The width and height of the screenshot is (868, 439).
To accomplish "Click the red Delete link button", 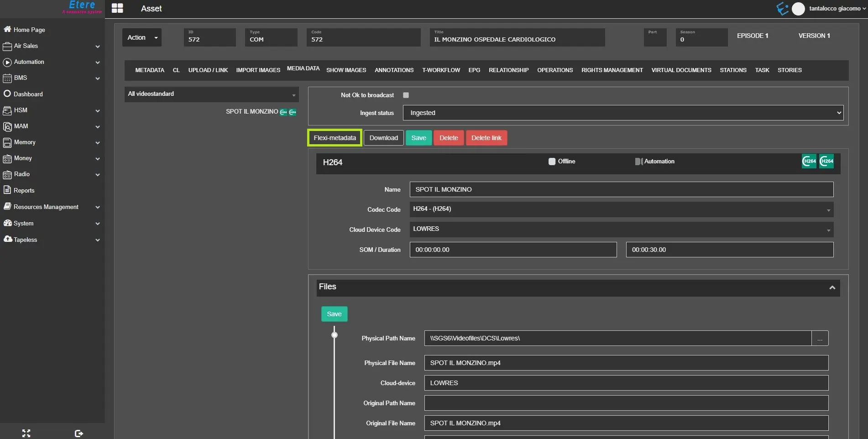I will click(x=486, y=138).
